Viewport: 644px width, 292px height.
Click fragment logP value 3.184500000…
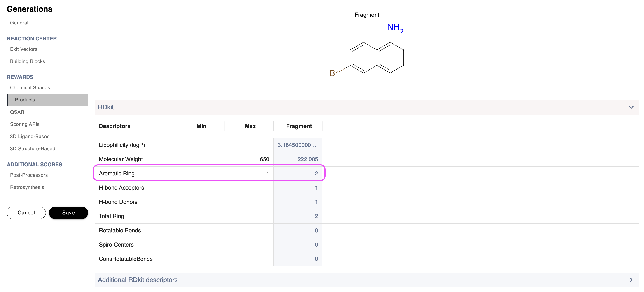(x=297, y=145)
